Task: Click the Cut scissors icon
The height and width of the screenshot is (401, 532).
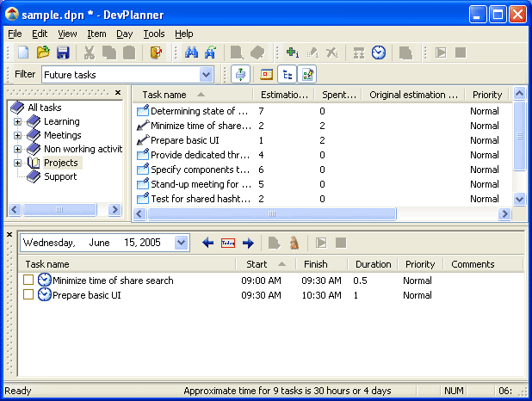Action: 90,52
